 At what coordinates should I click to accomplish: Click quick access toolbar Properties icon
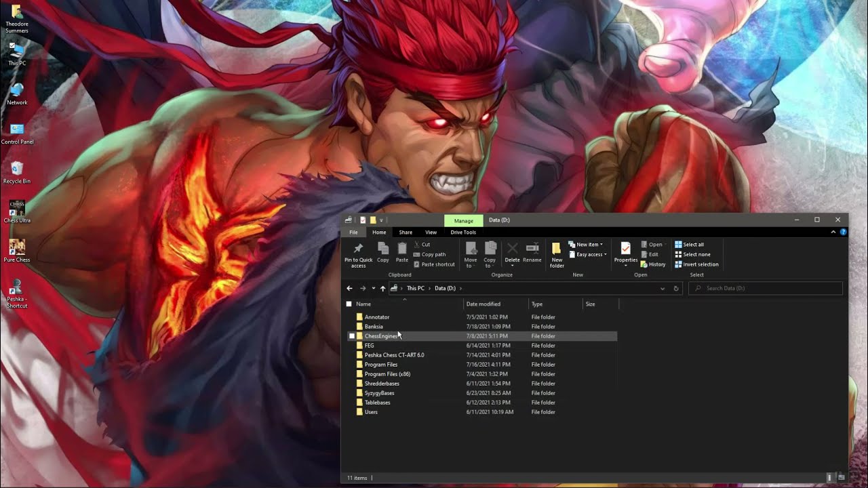363,220
